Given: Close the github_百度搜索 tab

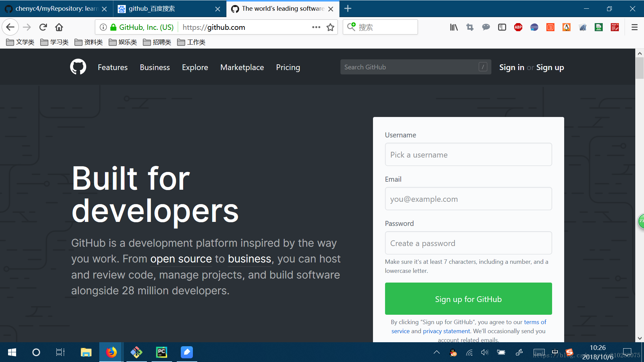Looking at the screenshot, I should coord(218,9).
